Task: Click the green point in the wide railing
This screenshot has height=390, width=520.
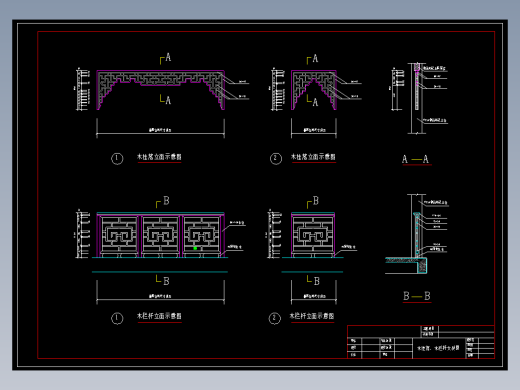Action: tap(195, 248)
